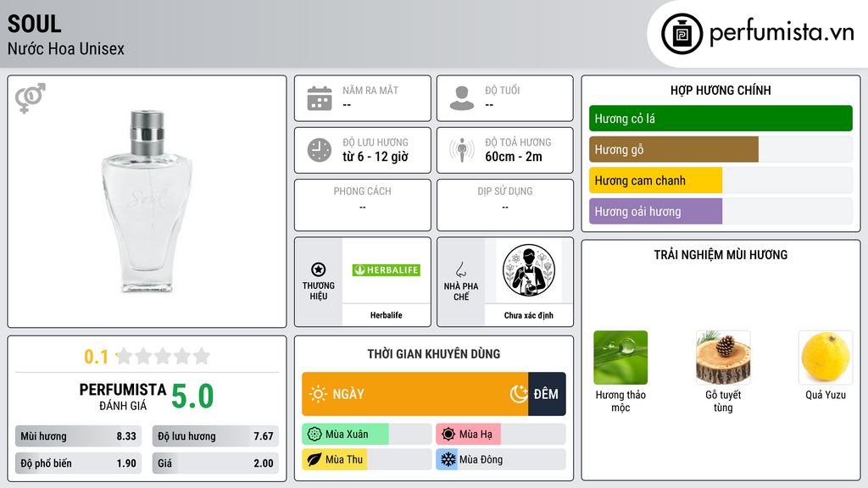Click the perfumer illustration avatar
The height and width of the screenshot is (488, 868).
tap(529, 270)
